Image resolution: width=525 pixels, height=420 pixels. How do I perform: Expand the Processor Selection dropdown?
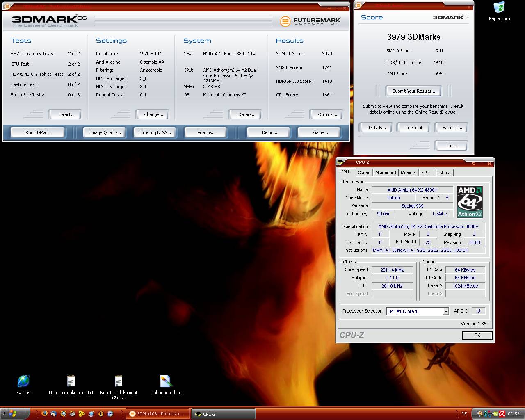point(446,312)
